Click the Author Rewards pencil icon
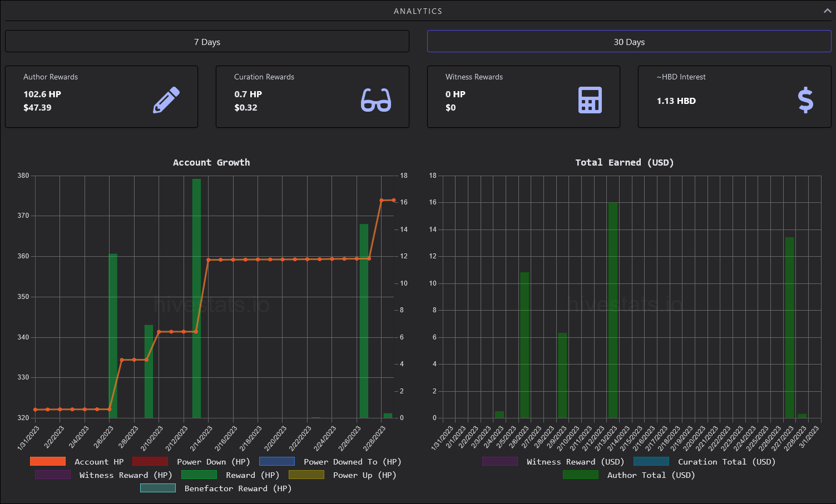 click(x=166, y=100)
